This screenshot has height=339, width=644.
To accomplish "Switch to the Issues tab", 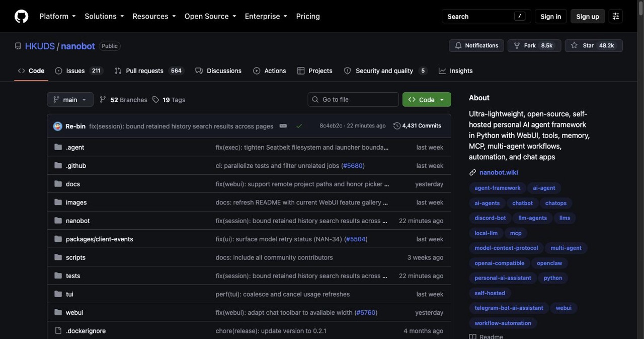I will (x=79, y=71).
